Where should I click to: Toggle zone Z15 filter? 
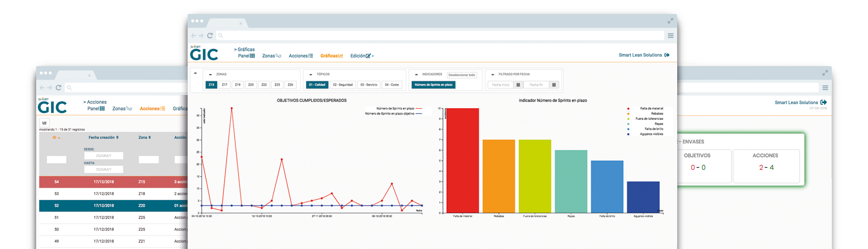(x=211, y=85)
